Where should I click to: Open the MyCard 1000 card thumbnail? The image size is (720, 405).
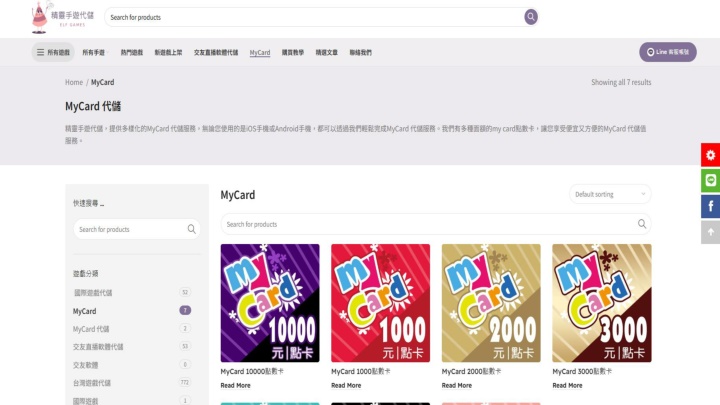[x=381, y=303]
